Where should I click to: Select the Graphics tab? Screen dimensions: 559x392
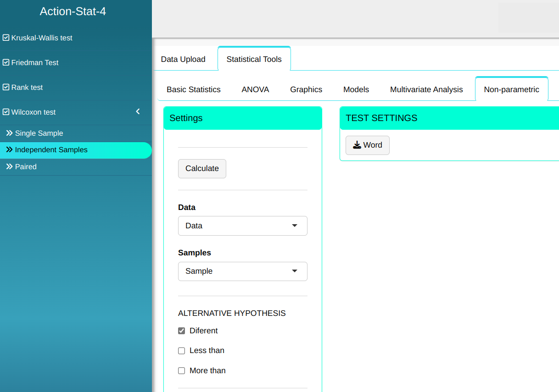[306, 89]
